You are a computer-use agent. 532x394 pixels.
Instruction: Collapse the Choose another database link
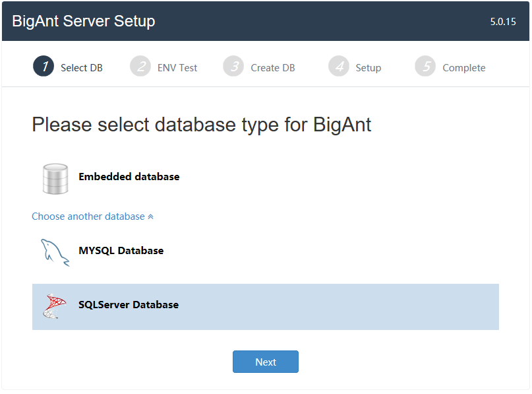(x=92, y=216)
